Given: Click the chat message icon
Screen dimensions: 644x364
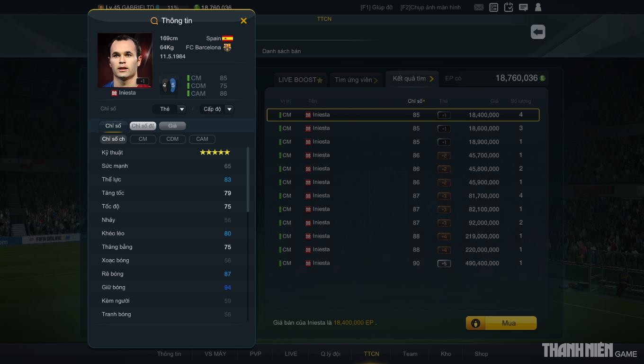Looking at the screenshot, I should [x=523, y=8].
